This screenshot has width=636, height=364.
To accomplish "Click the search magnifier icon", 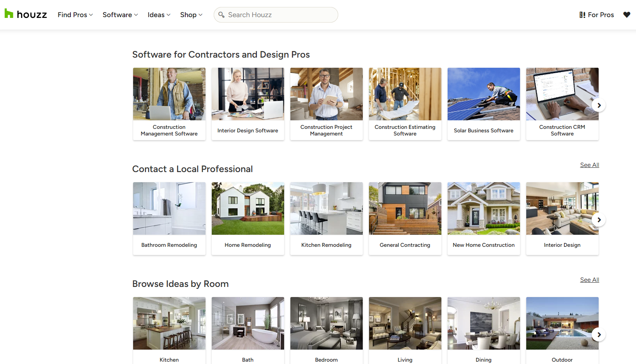I will point(221,15).
